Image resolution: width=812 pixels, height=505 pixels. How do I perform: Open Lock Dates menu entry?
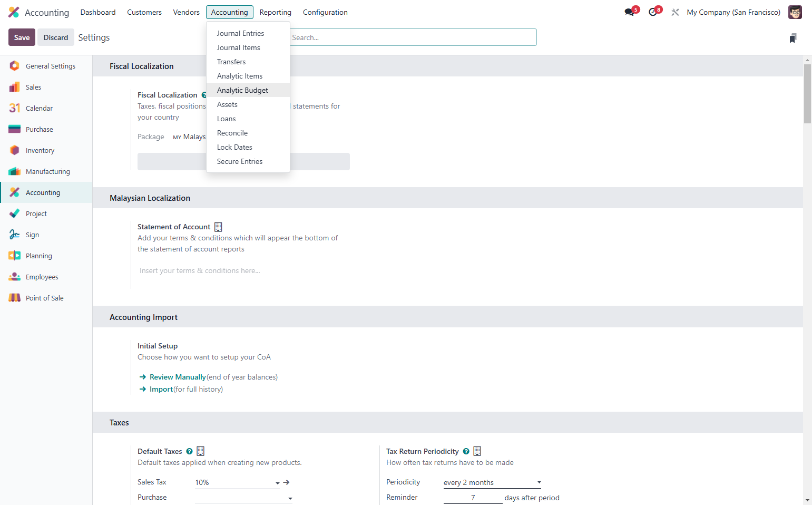click(x=248, y=147)
